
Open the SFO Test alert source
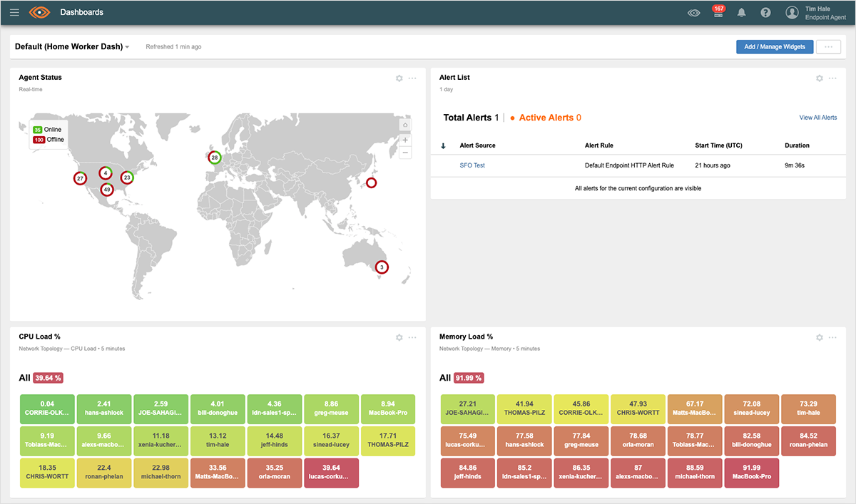[x=472, y=165]
